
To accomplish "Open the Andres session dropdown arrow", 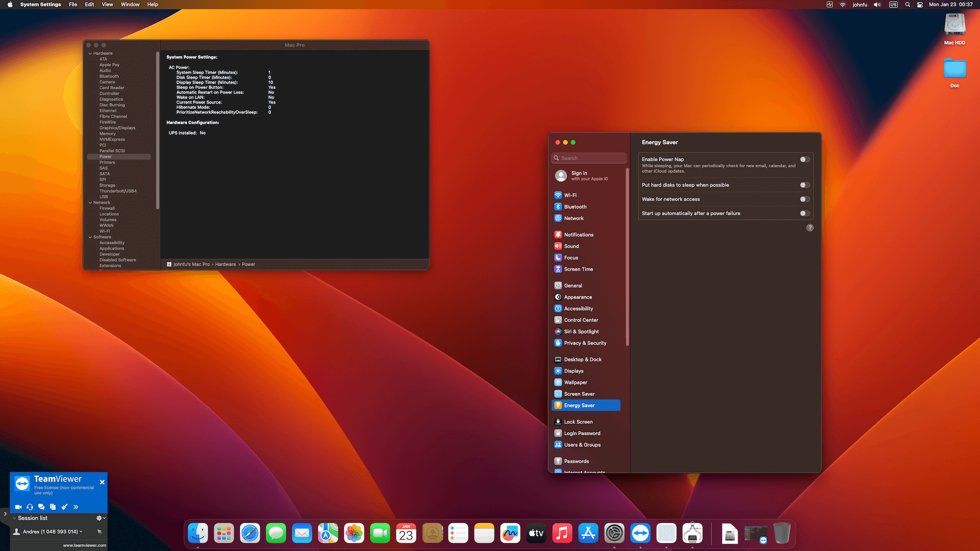I will click(x=81, y=532).
